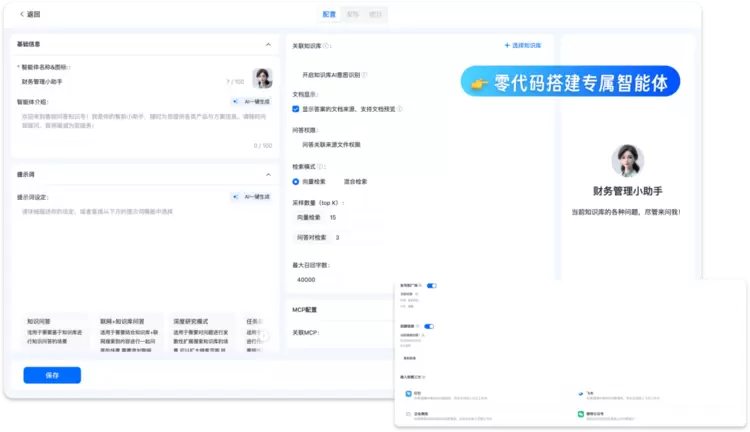The width and height of the screenshot is (750, 432).
Task: Click the 钉钉 platform icon
Action: pyautogui.click(x=408, y=395)
